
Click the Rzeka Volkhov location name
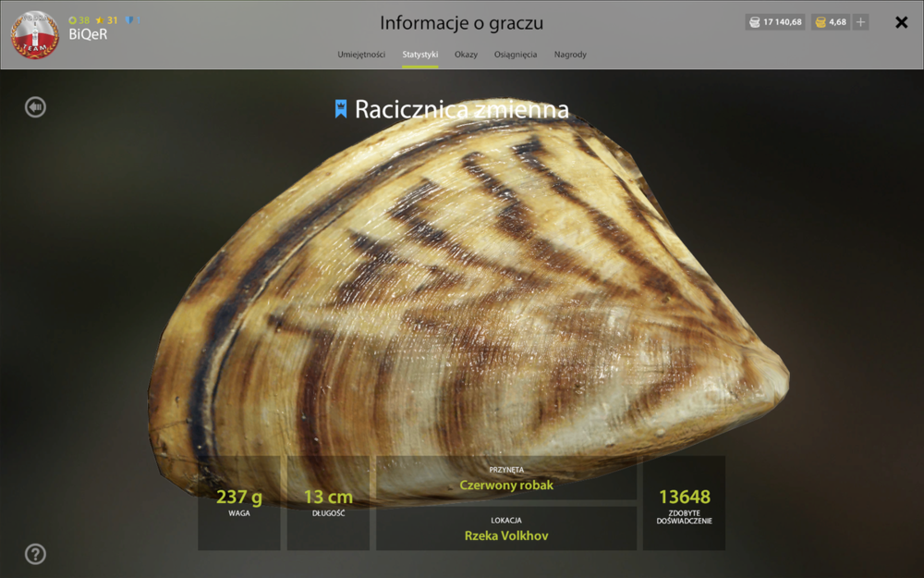point(506,535)
